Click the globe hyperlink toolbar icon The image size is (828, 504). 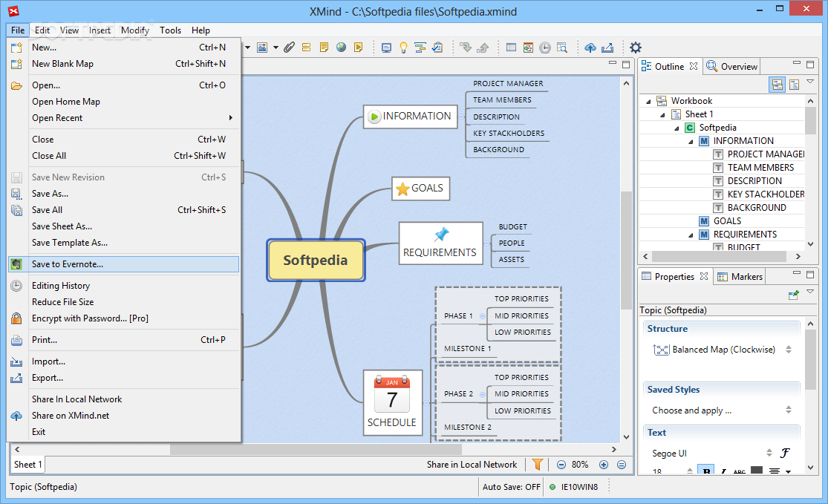pos(341,48)
